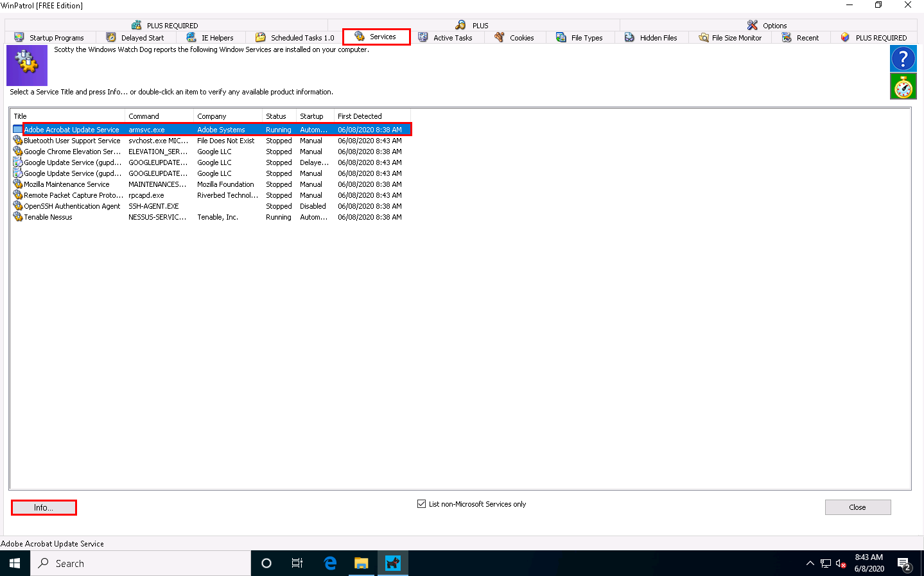Open the Windows Start menu
This screenshot has height=576, width=924.
coord(15,563)
